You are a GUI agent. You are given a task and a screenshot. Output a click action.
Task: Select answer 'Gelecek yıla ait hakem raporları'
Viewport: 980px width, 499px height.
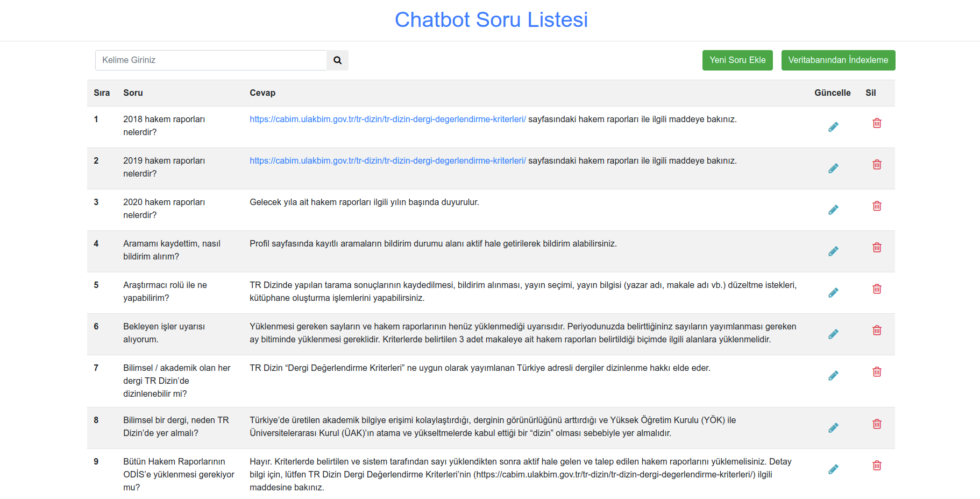tap(364, 202)
